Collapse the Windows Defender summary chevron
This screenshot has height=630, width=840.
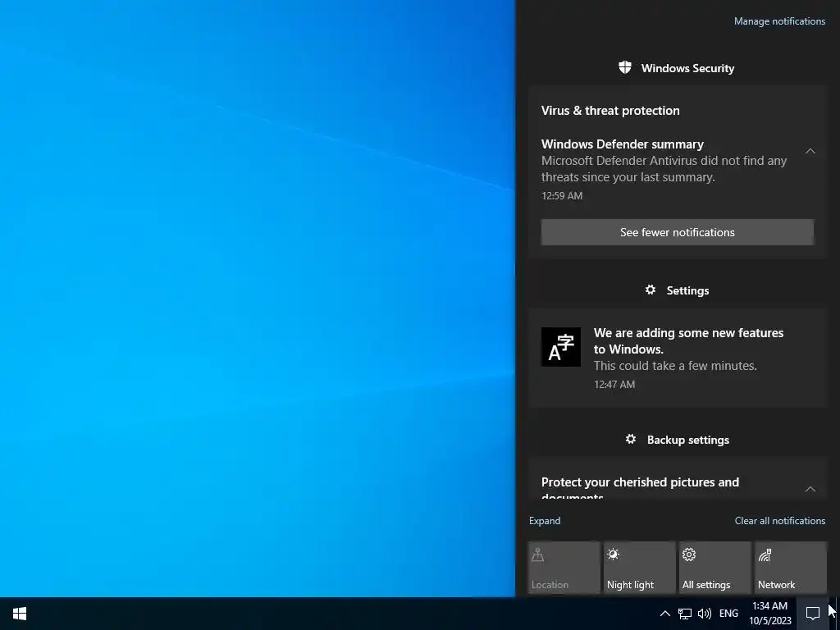point(810,151)
